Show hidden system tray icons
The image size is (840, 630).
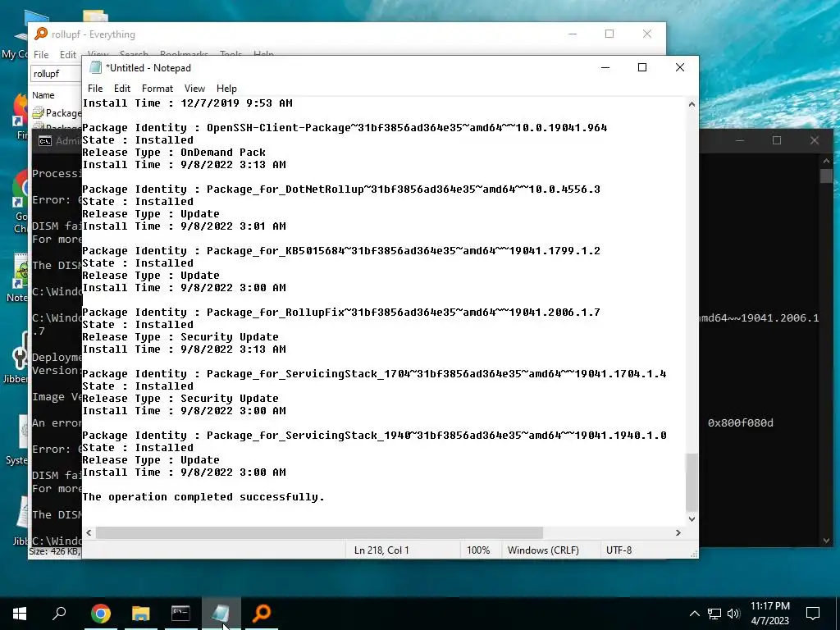tap(694, 614)
